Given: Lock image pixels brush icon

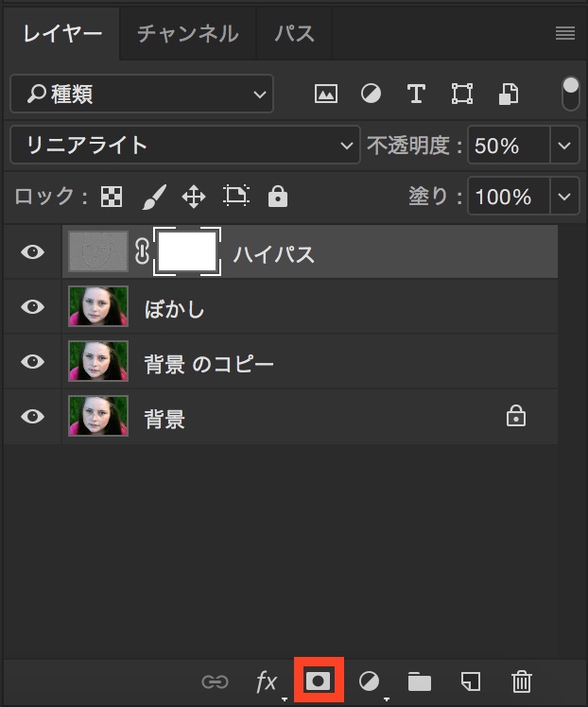Looking at the screenshot, I should [154, 197].
